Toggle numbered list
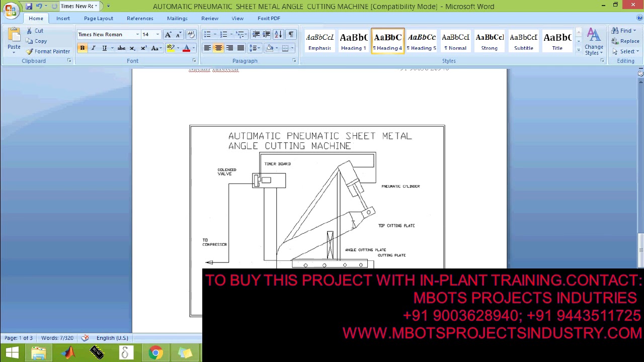This screenshot has width=644, height=362. [x=223, y=35]
